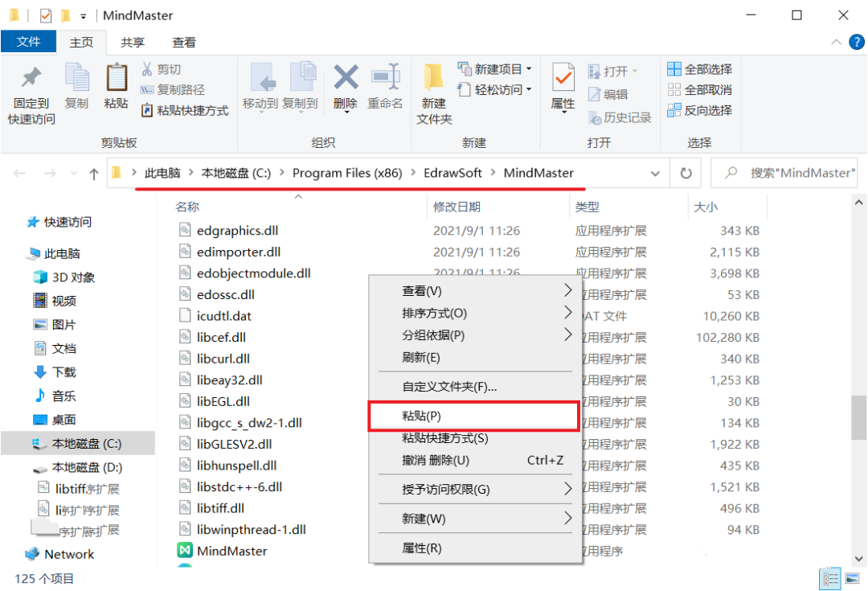
Task: Open the File (文件) tab
Action: (28, 42)
